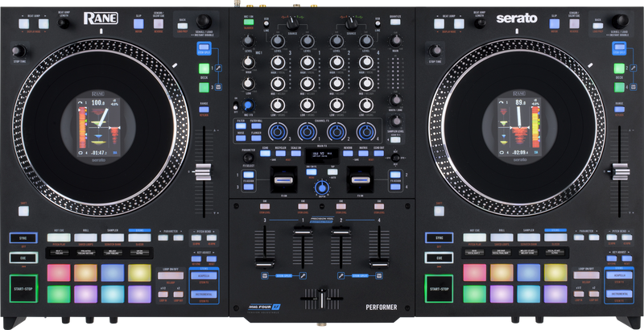Screen dimensions: 644x330
Task: Click the left FX paddle in the mixer
Action: pyautogui.click(x=284, y=180)
